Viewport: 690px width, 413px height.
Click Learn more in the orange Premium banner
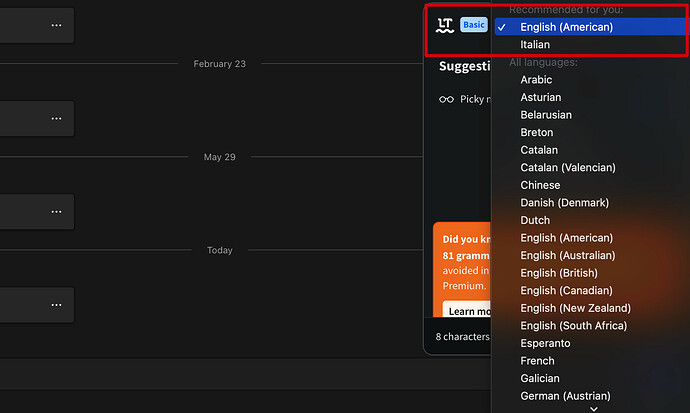coord(465,311)
